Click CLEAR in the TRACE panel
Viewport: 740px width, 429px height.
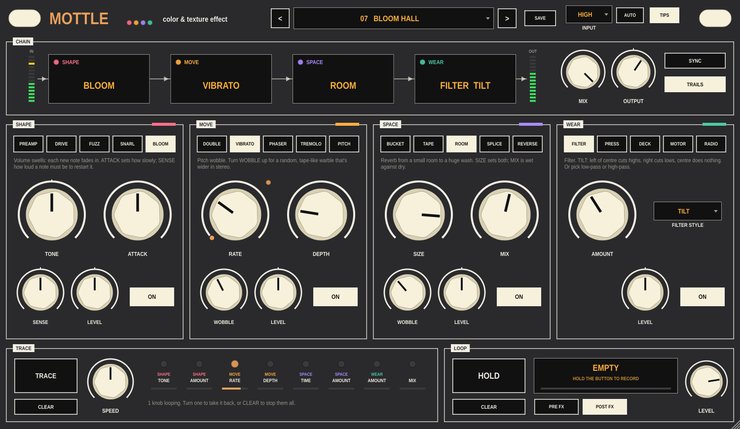point(46,407)
